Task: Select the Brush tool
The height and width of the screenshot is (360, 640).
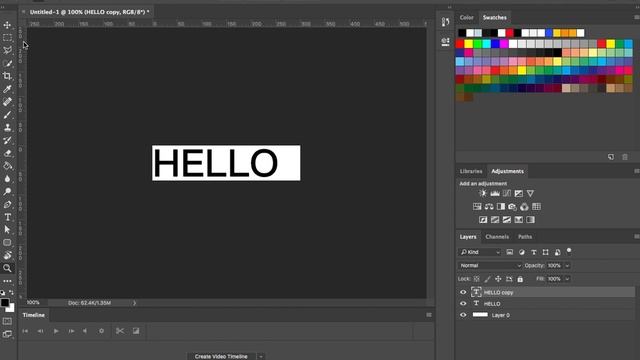Action: (7, 115)
